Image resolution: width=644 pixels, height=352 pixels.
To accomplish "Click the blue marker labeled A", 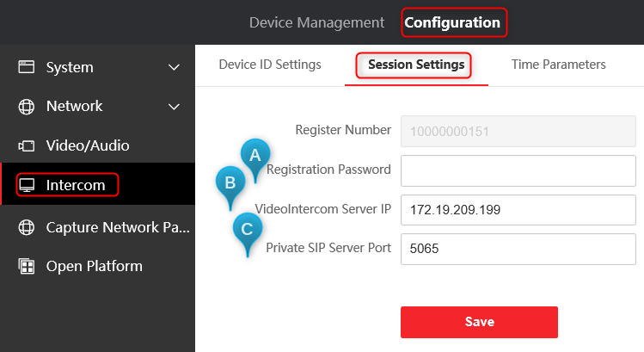I will tap(255, 159).
